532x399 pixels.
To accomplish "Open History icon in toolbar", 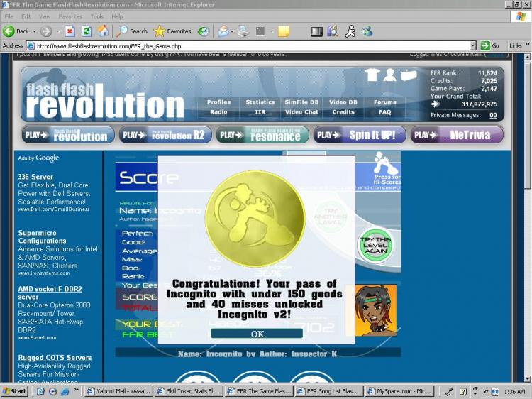I will 204,31.
